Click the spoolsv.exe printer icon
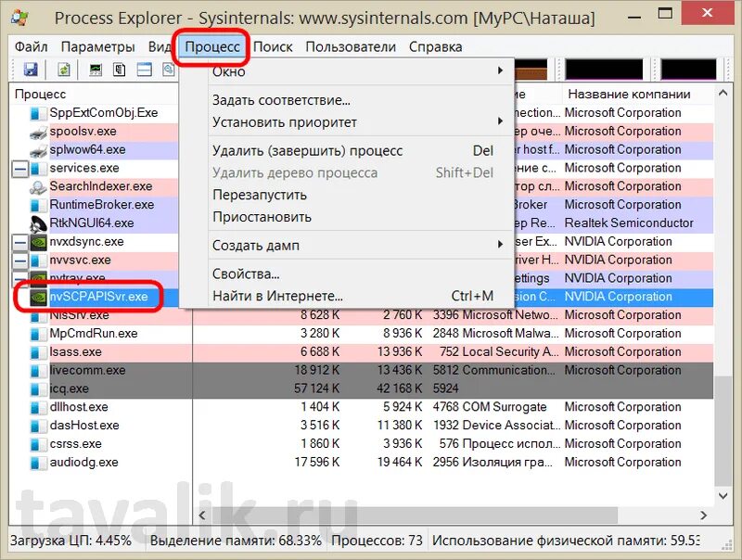The height and width of the screenshot is (560, 742). coord(38,132)
